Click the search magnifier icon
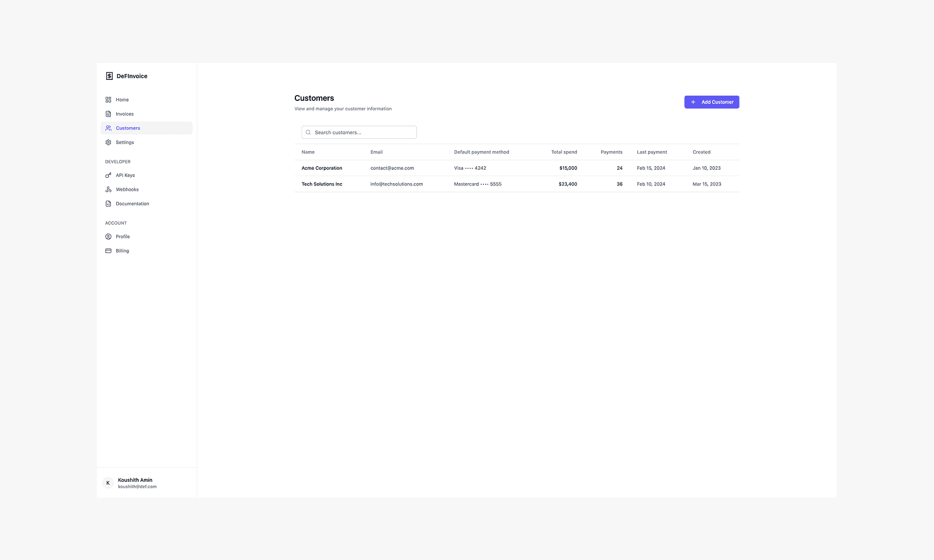934x560 pixels. (x=308, y=132)
